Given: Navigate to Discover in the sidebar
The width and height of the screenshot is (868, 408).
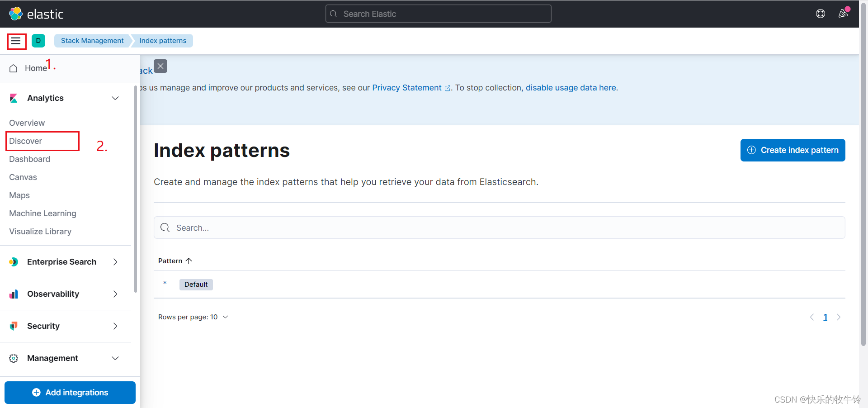Looking at the screenshot, I should pos(26,141).
